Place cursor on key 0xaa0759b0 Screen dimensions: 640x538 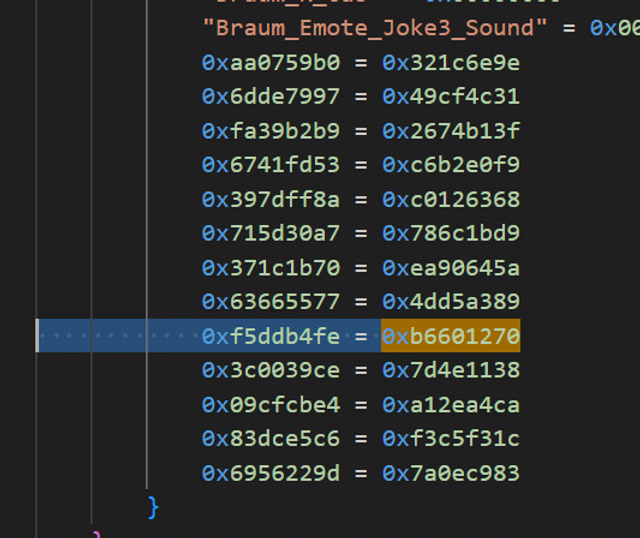pos(270,63)
